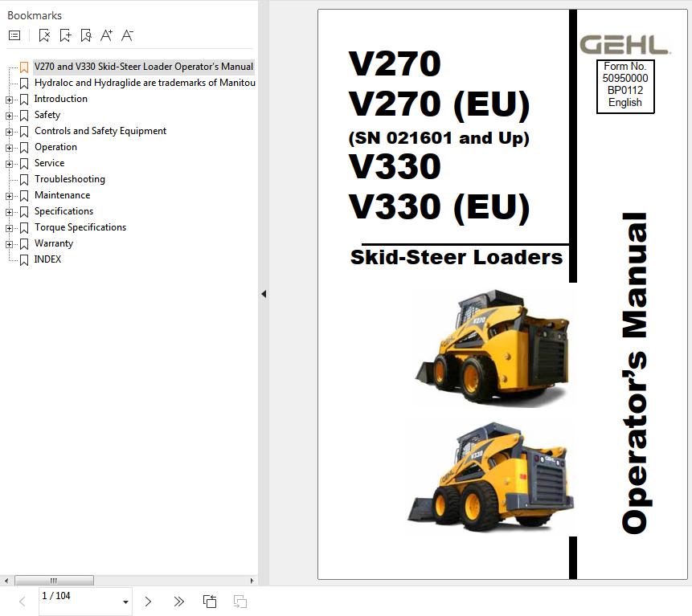Expand Controls and Safety Equipment bookmark

pyautogui.click(x=9, y=132)
